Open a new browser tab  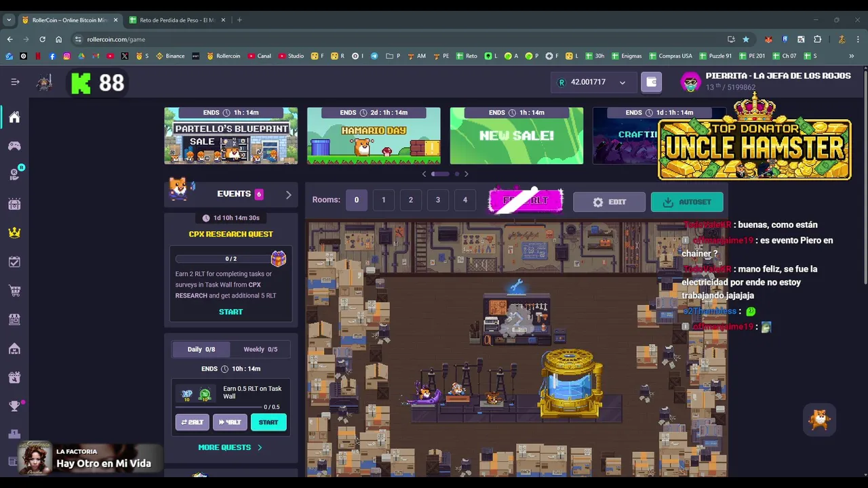tap(239, 20)
